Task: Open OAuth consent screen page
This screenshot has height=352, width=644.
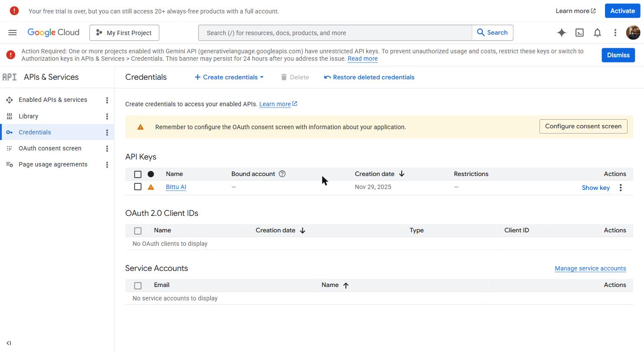Action: point(50,148)
